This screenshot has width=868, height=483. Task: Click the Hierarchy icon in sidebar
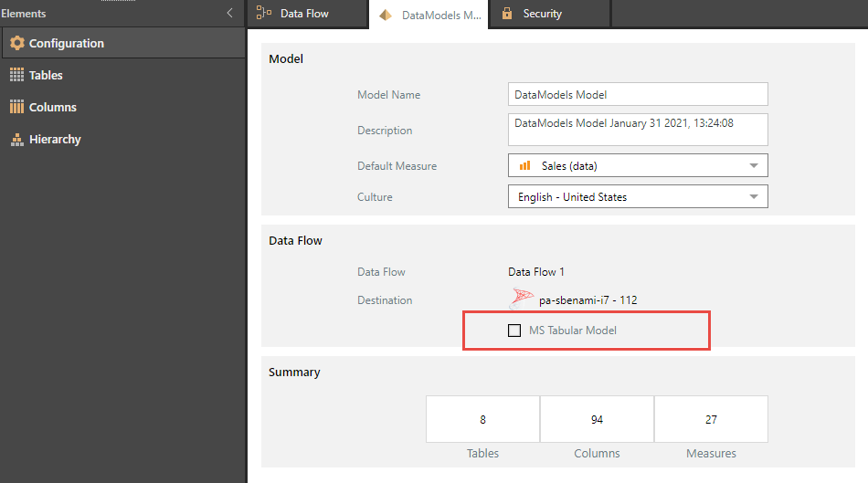[x=16, y=140]
